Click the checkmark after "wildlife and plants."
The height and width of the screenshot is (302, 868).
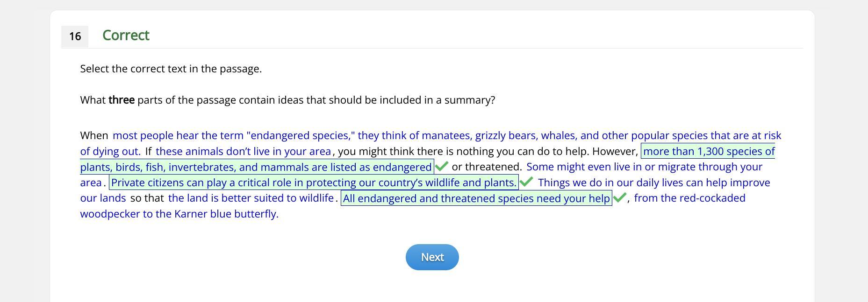tap(526, 182)
